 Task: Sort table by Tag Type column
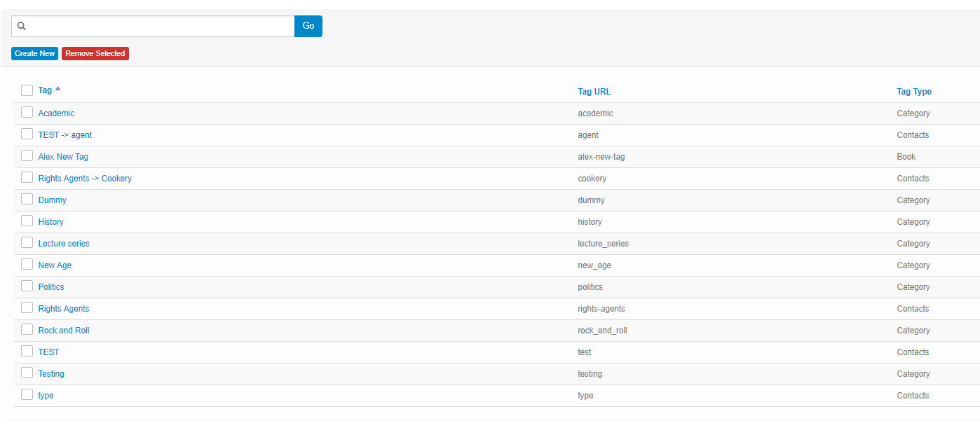pos(913,92)
